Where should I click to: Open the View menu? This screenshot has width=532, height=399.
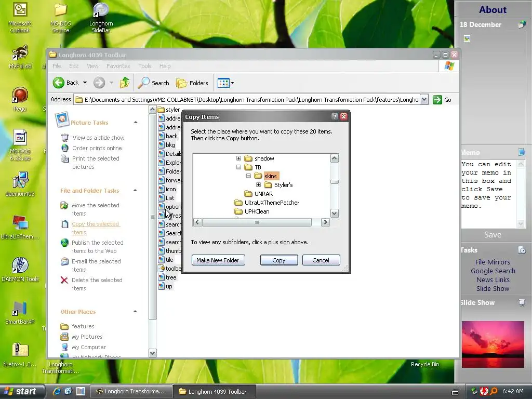(x=92, y=66)
